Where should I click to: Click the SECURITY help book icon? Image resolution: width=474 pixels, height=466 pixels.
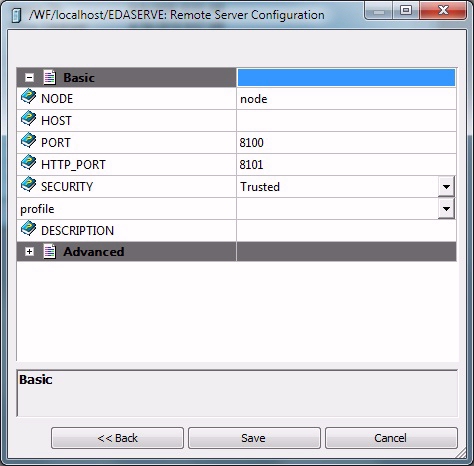(x=29, y=185)
